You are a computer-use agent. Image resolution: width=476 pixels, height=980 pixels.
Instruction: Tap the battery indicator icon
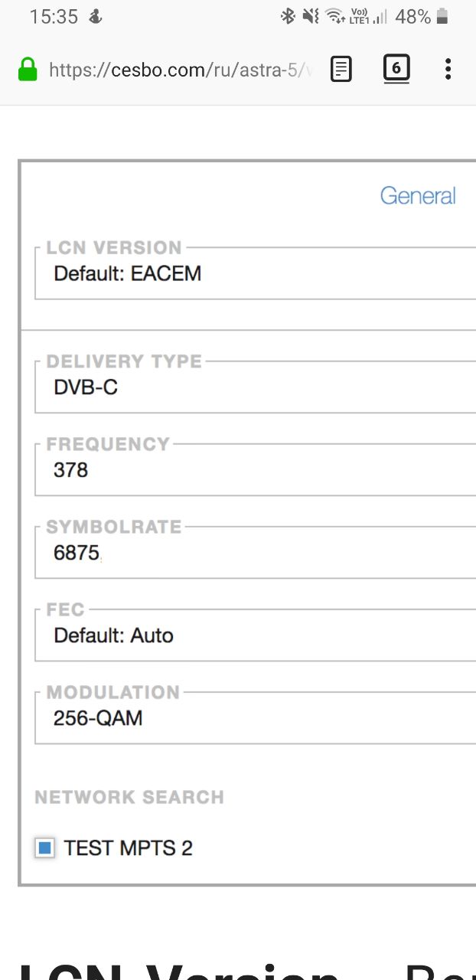(x=442, y=16)
